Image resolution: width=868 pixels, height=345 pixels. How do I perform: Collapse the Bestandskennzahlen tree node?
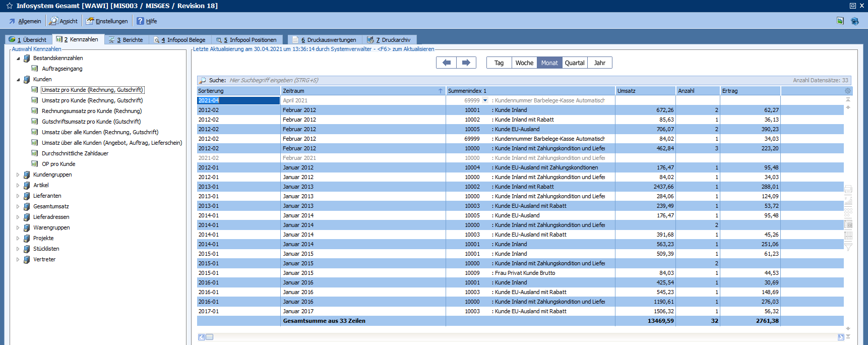click(18, 59)
